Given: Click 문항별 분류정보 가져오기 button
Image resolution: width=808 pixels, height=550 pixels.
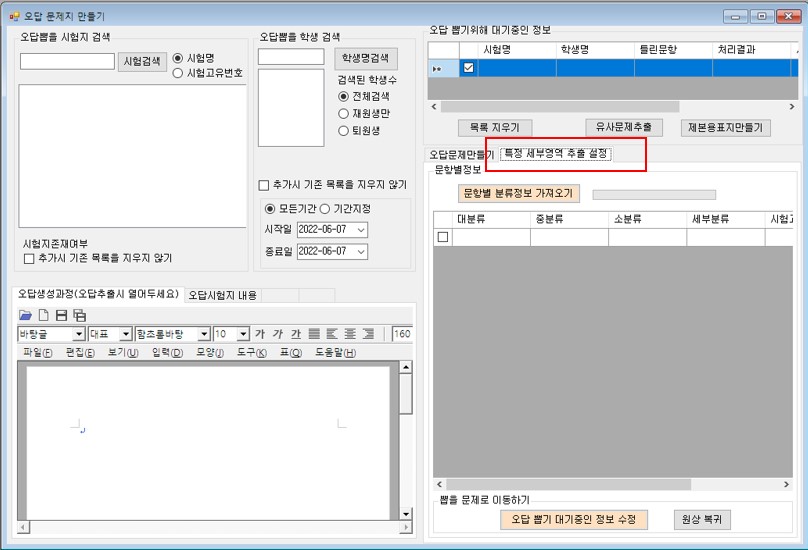Looking at the screenshot, I should pos(518,193).
